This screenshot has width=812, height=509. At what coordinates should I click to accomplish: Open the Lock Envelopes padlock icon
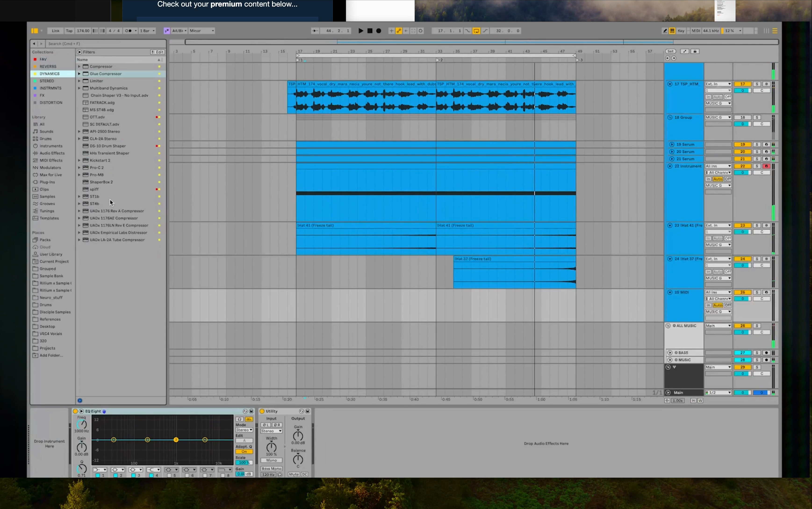tap(695, 51)
